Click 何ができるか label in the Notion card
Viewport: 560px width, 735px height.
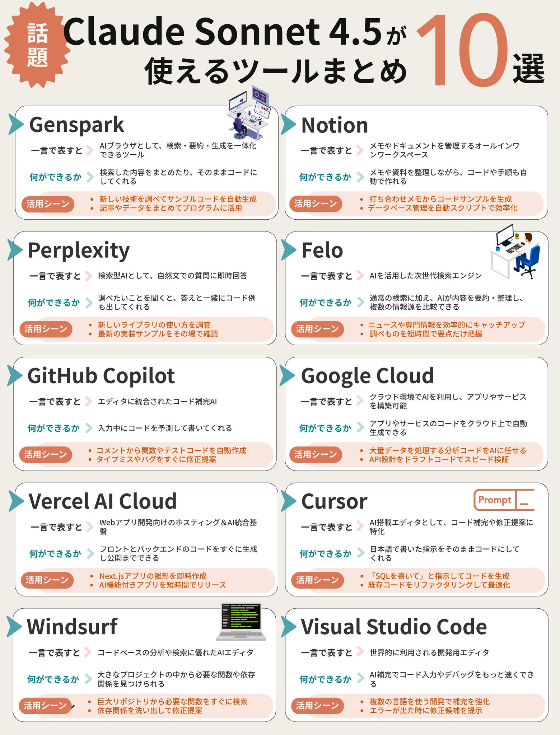[x=325, y=177]
